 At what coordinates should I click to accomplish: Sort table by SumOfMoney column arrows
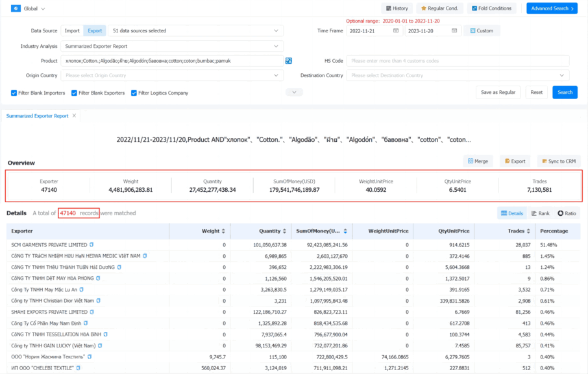345,231
